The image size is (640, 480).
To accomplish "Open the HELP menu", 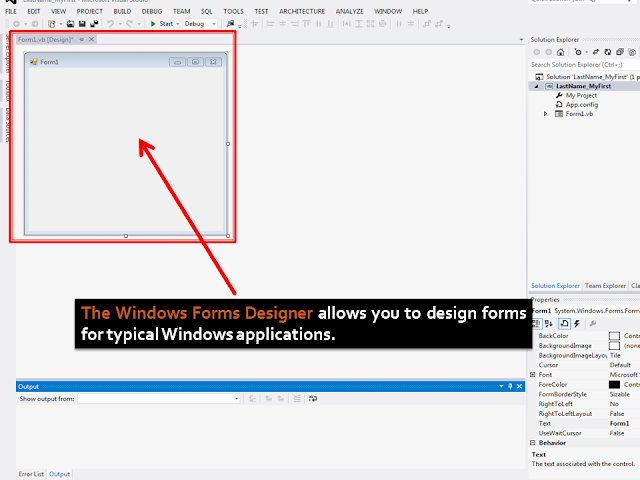I will (x=420, y=11).
